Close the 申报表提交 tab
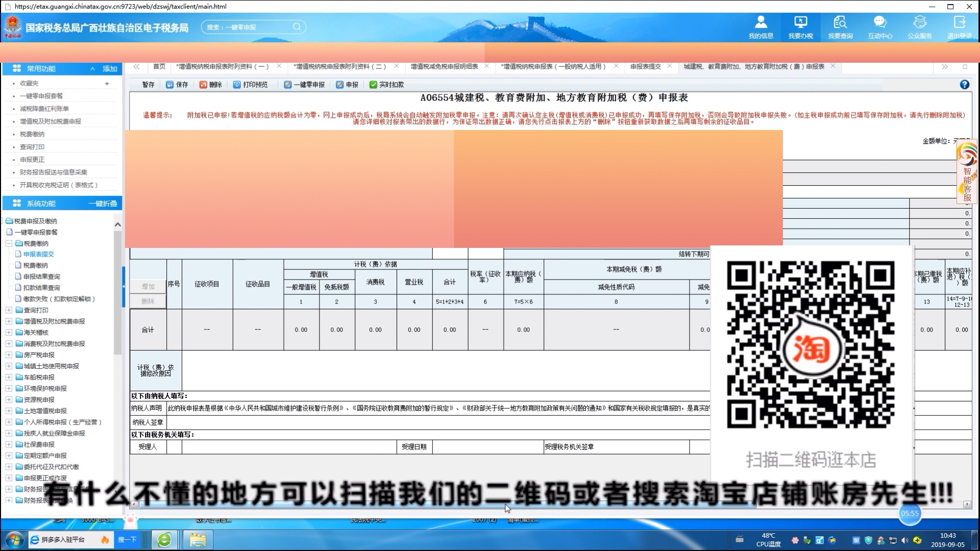 click(669, 66)
